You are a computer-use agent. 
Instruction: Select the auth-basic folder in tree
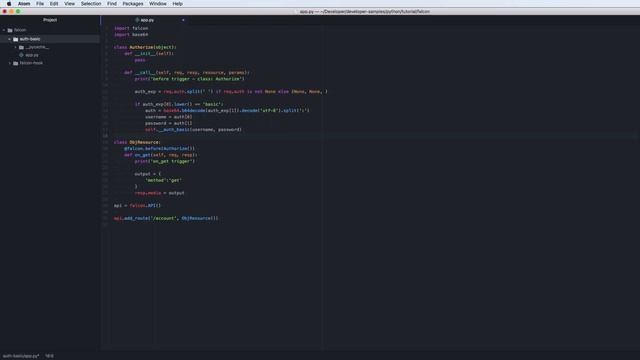[x=50, y=39]
